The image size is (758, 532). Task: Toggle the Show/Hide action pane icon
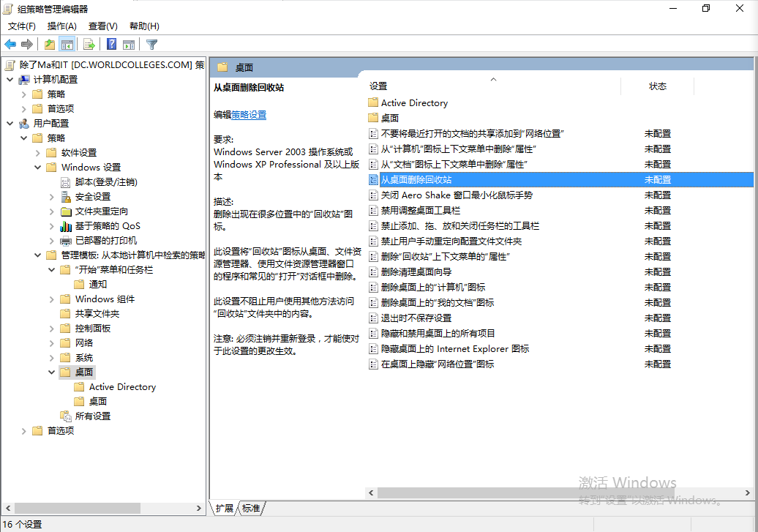(129, 45)
